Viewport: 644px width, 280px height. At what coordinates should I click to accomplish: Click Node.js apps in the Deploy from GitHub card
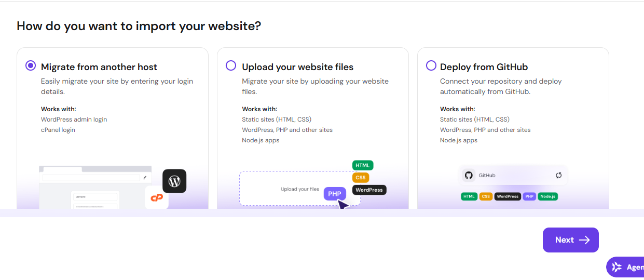(x=459, y=140)
